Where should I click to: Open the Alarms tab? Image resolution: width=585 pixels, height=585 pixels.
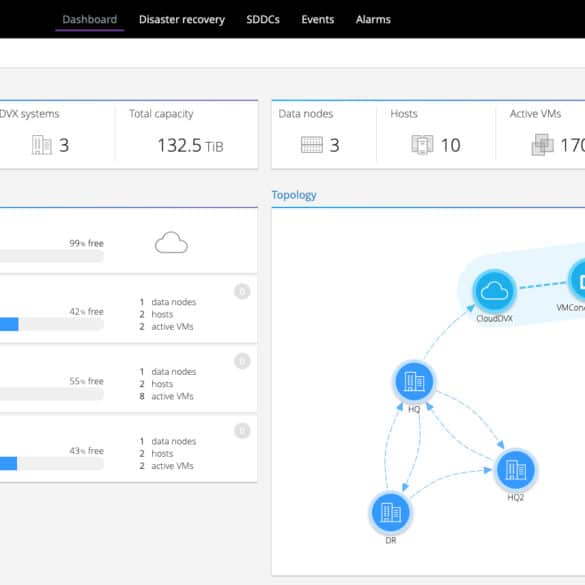pos(373,19)
